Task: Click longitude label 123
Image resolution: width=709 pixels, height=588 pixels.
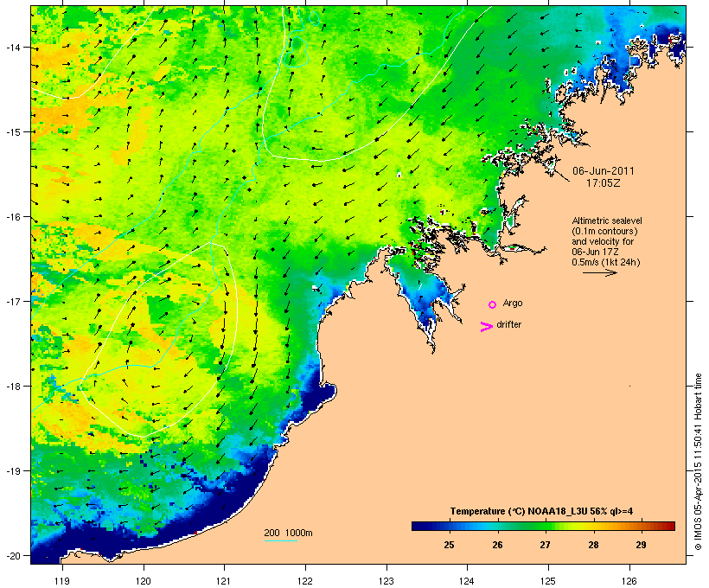Action: pos(386,581)
